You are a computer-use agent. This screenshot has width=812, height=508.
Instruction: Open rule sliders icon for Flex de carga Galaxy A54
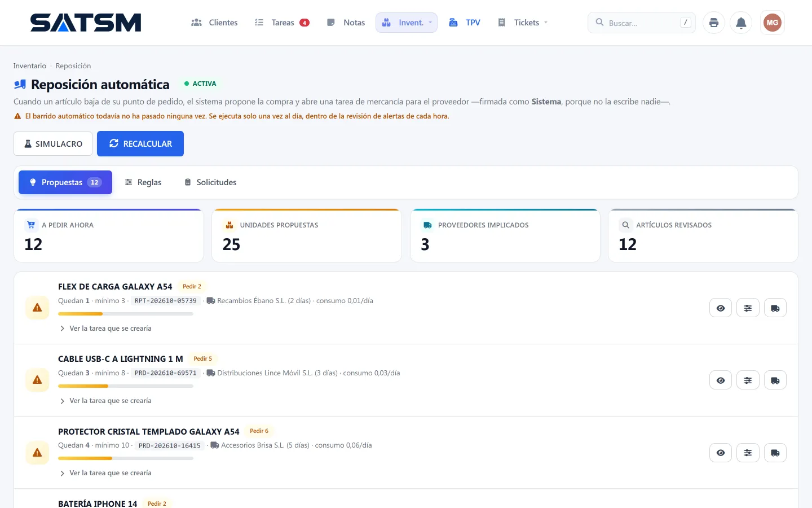(x=748, y=308)
